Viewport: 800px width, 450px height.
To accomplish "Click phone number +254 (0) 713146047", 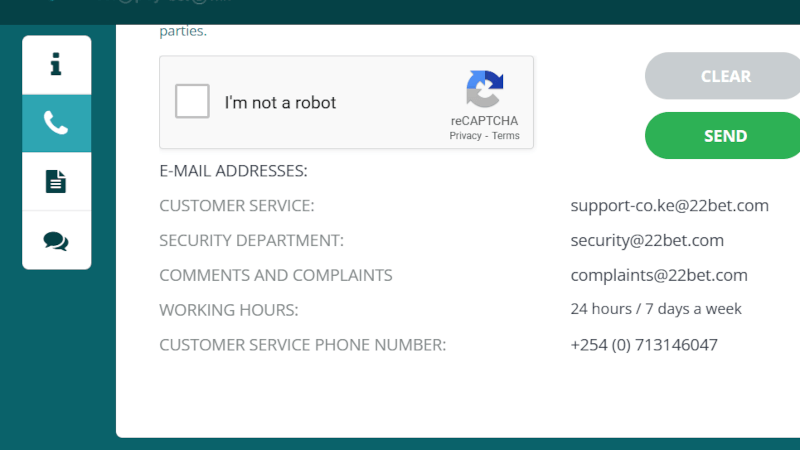I will 644,345.
